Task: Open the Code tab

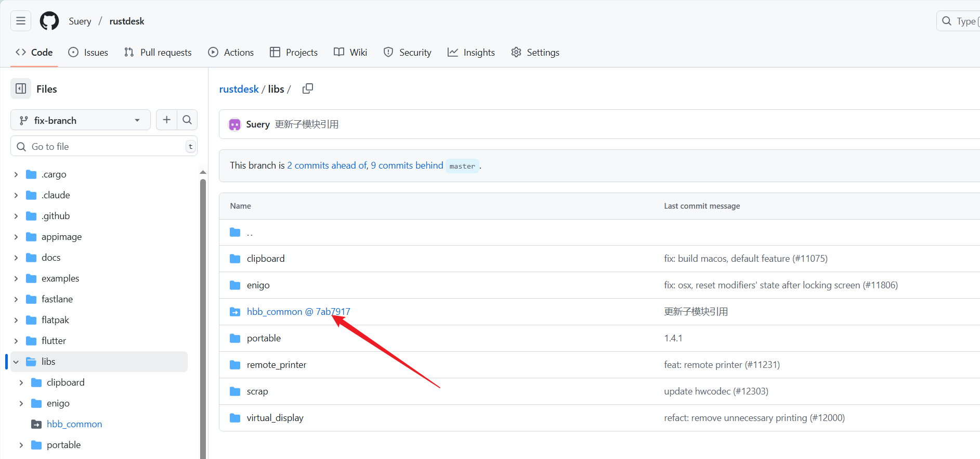Action: coord(34,52)
